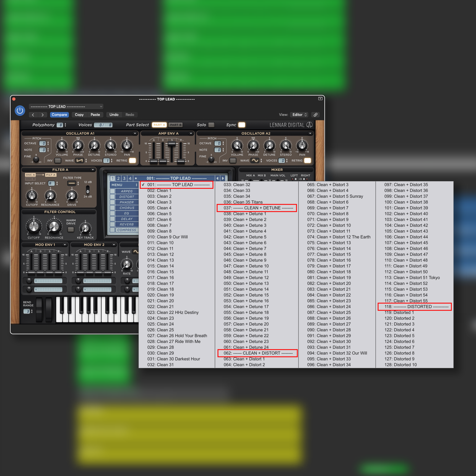Click the next preset arrow in LCD display
Viewport: 476px width, 476px height.
[x=223, y=178]
